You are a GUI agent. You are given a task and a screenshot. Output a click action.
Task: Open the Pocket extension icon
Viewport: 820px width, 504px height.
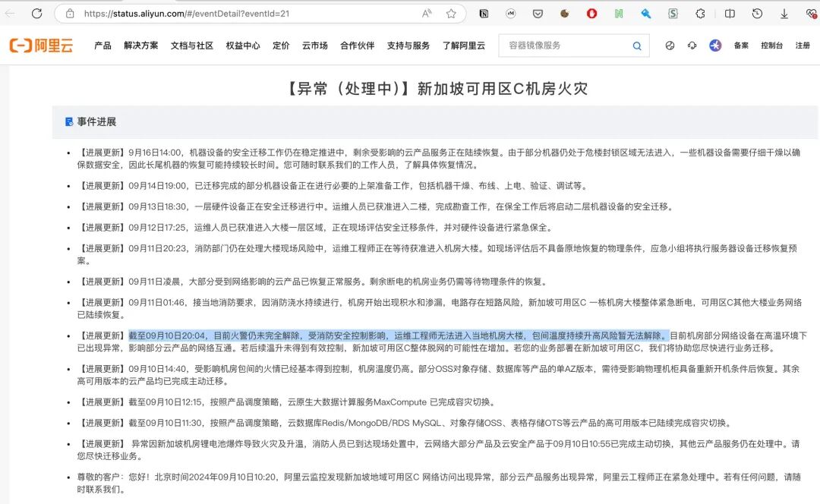click(x=538, y=14)
